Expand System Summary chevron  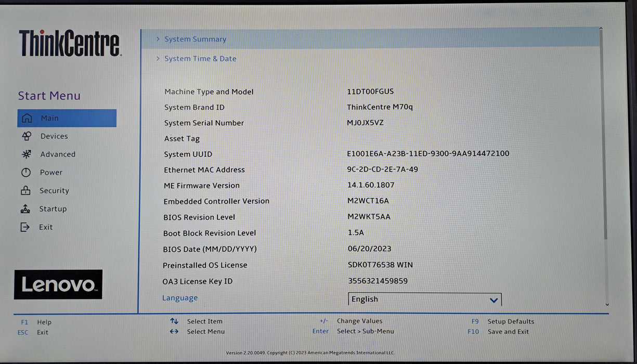(x=158, y=39)
